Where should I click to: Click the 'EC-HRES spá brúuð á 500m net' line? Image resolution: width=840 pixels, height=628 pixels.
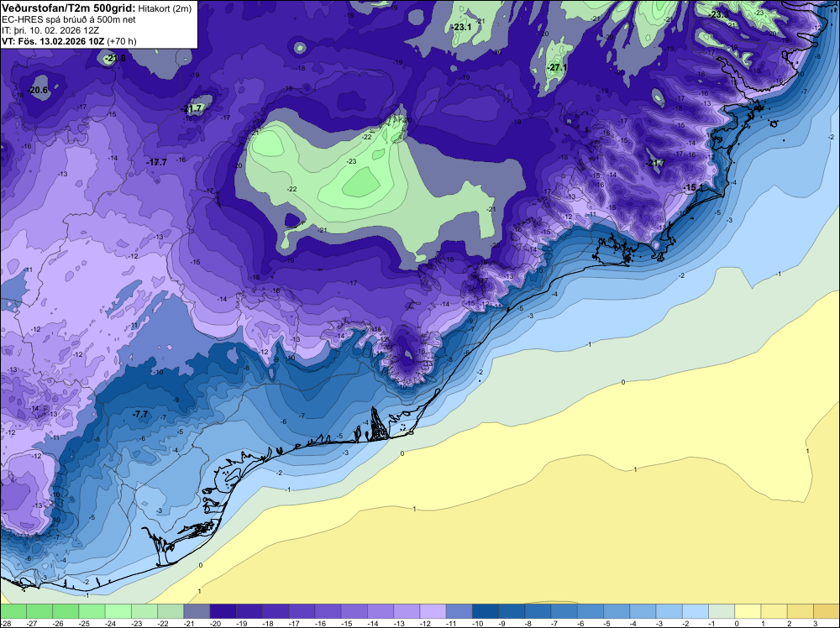(x=69, y=19)
